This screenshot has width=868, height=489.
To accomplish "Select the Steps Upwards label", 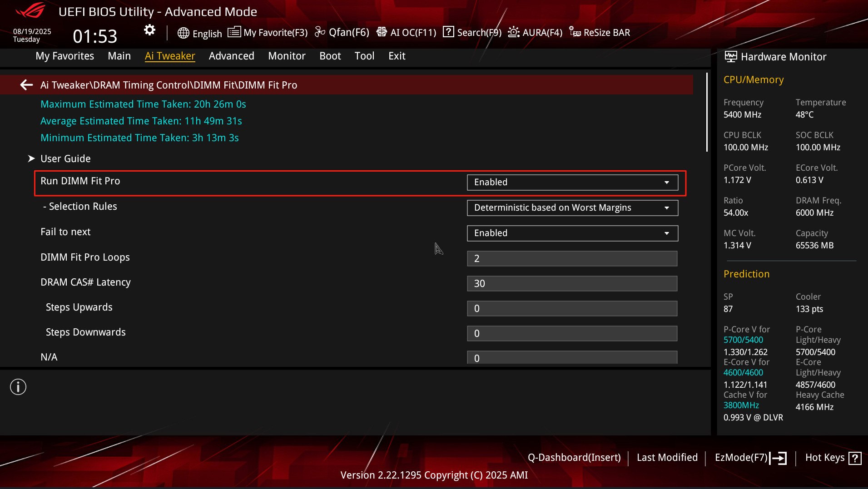I will pyautogui.click(x=79, y=307).
